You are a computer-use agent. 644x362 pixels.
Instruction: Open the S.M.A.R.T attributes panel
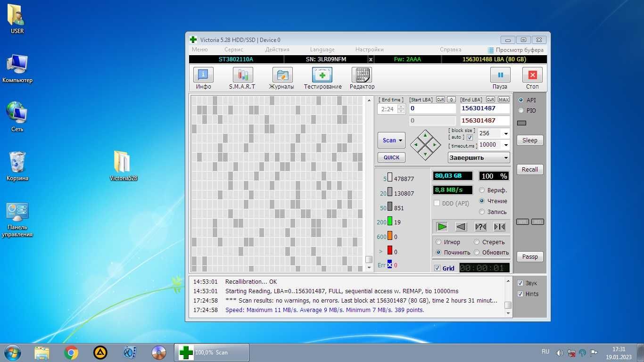242,78
